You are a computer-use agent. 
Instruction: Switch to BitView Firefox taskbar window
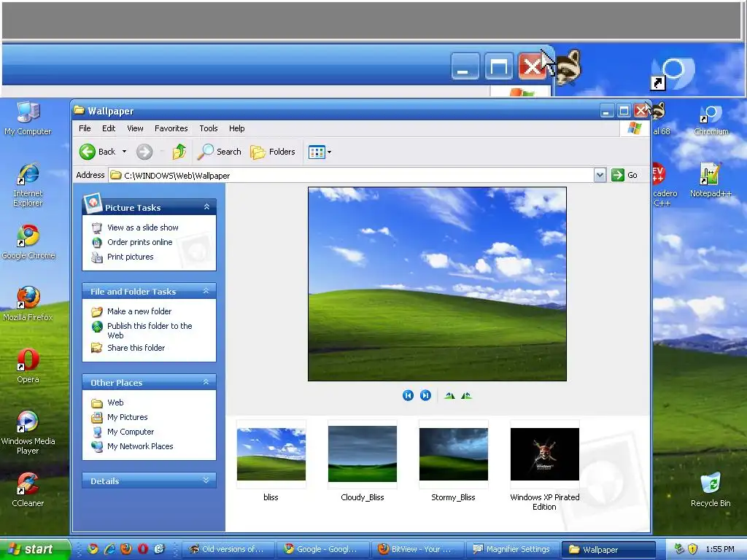pos(418,550)
